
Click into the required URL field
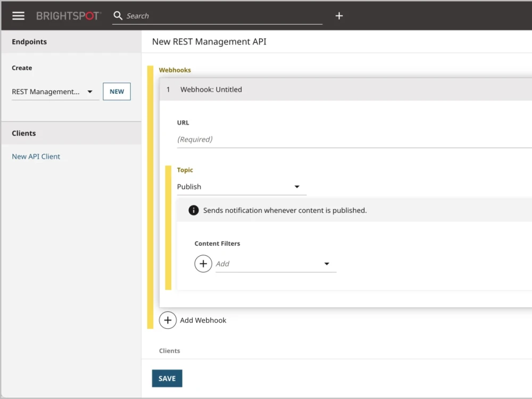click(266, 139)
